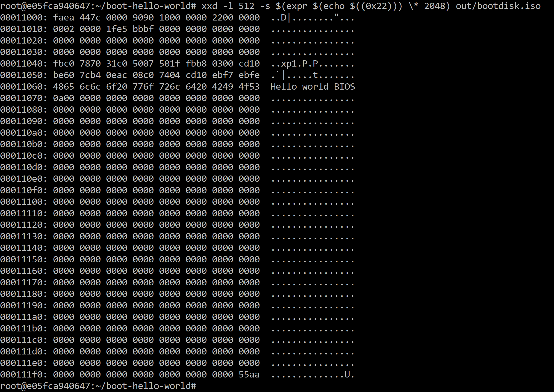
Task: Click hex value 0a00 in row 00011070
Action: tap(64, 98)
